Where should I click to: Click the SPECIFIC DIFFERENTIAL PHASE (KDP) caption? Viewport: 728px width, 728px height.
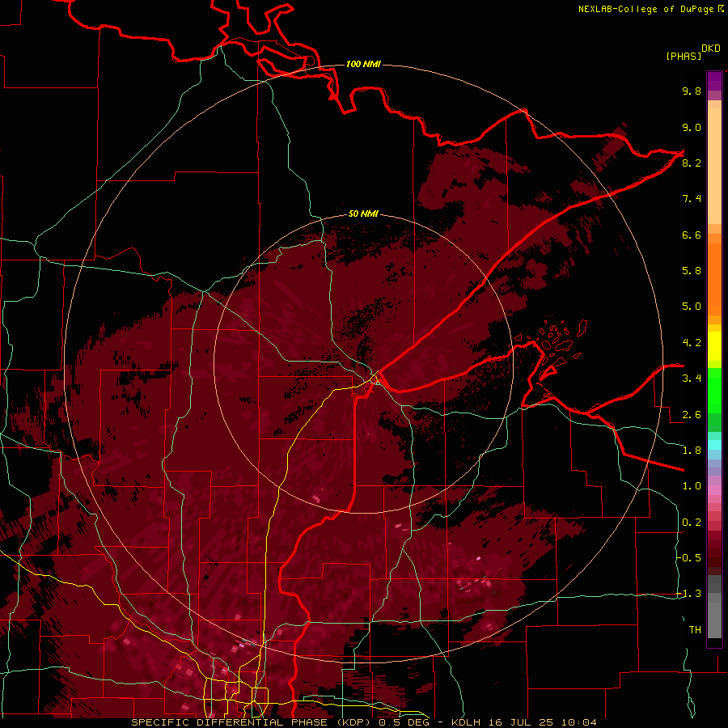(x=253, y=722)
